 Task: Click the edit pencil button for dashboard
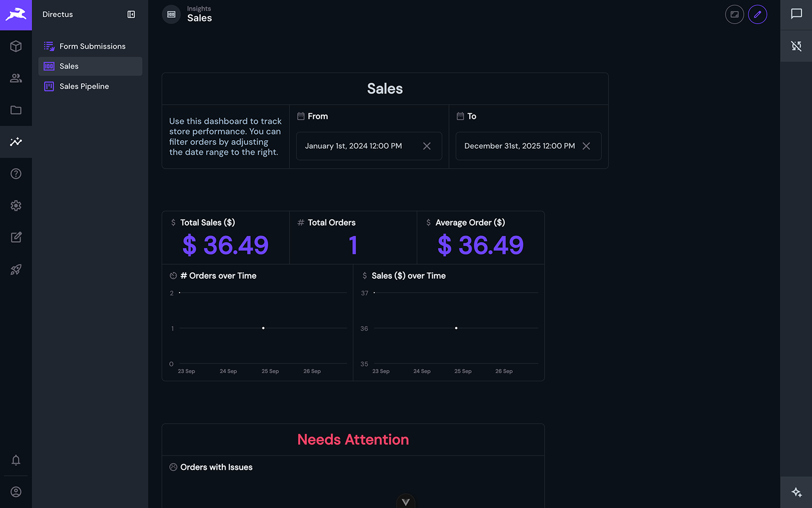[x=757, y=14]
